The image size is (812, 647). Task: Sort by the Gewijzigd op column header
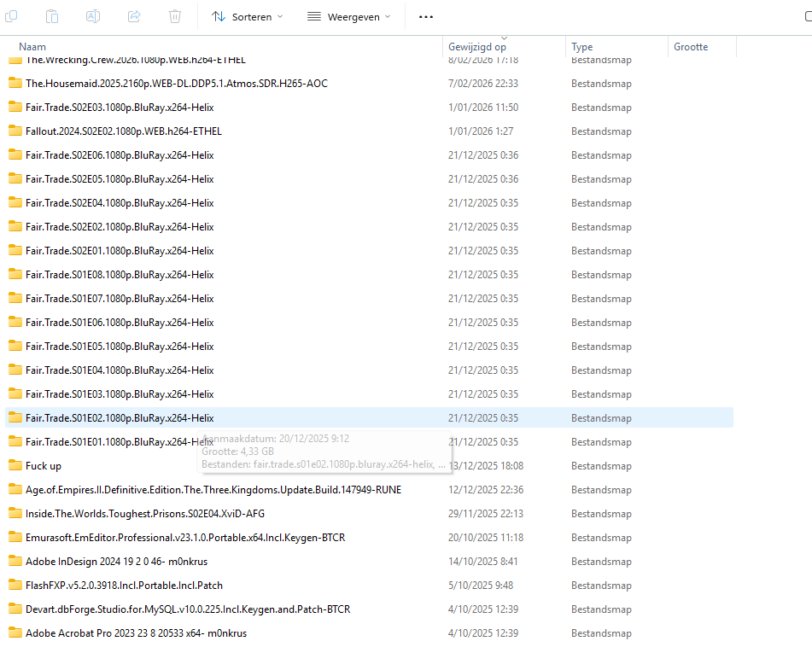(x=477, y=47)
